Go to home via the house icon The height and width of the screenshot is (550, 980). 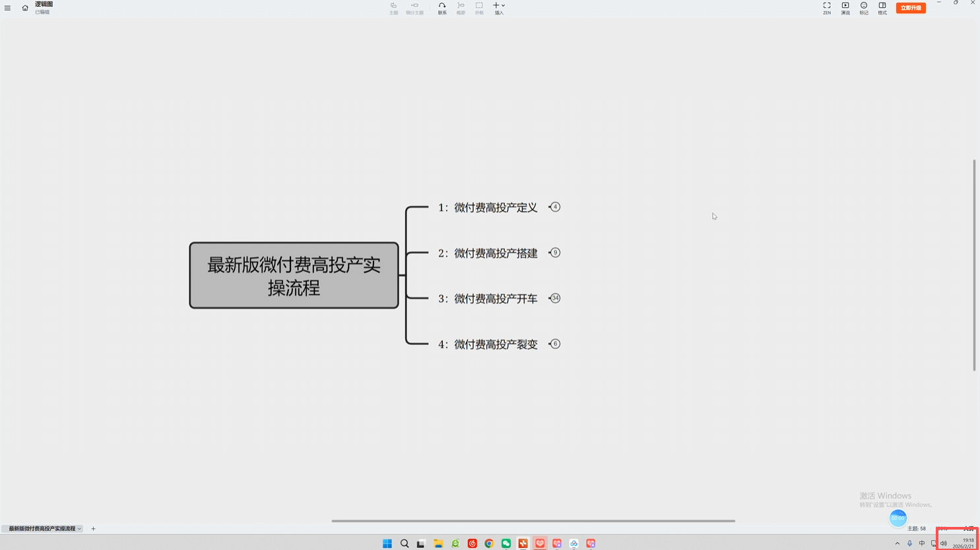(25, 8)
